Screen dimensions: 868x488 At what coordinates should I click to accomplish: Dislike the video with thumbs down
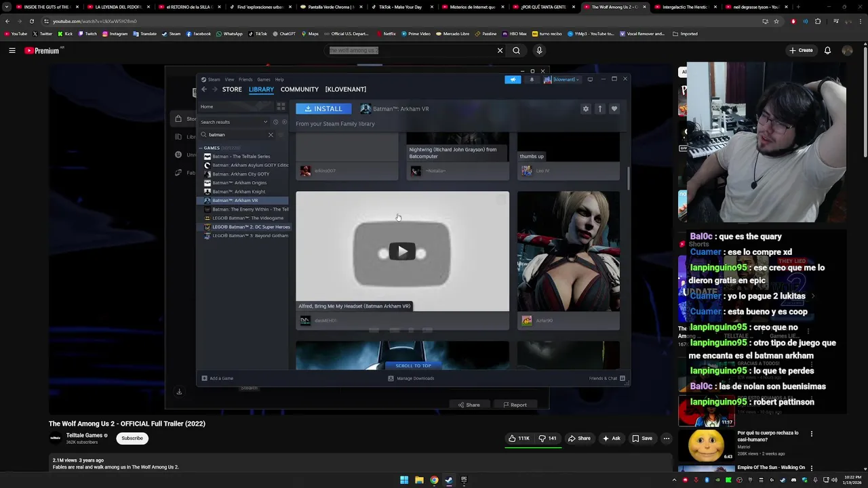pyautogui.click(x=548, y=439)
